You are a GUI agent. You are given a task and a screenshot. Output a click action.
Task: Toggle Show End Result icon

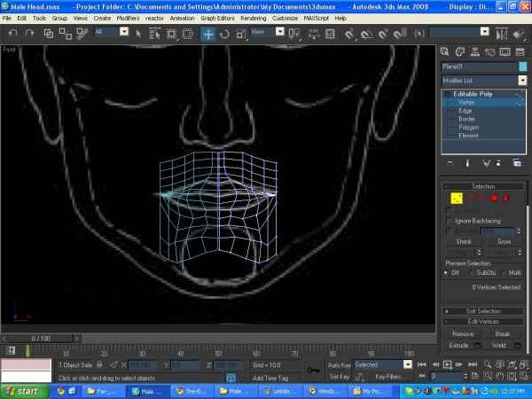pos(467,163)
